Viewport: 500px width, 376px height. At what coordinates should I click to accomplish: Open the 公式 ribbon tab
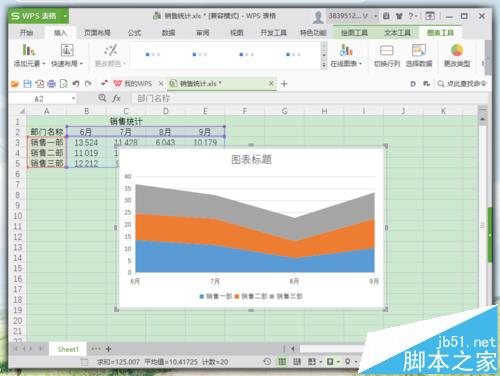coord(134,33)
